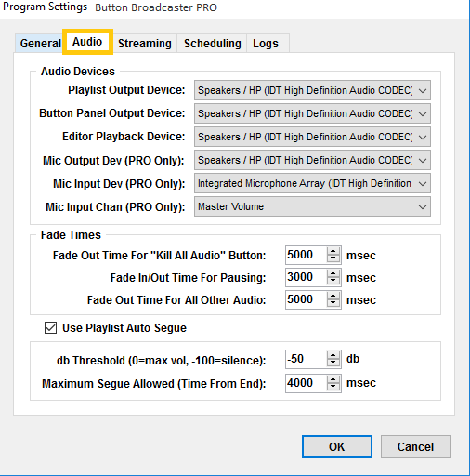Switch to the Streaming tab

pyautogui.click(x=145, y=44)
